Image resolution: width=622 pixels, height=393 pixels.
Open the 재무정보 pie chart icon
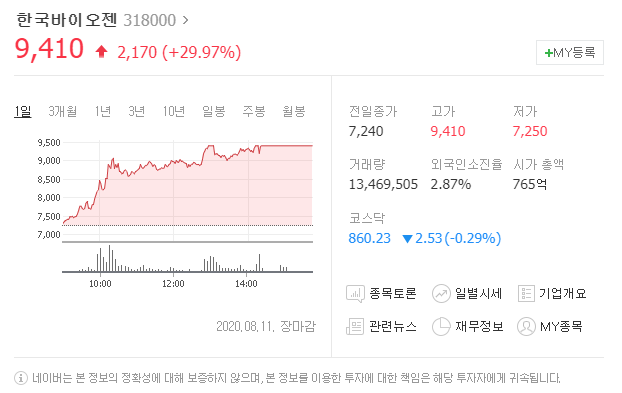tap(441, 327)
